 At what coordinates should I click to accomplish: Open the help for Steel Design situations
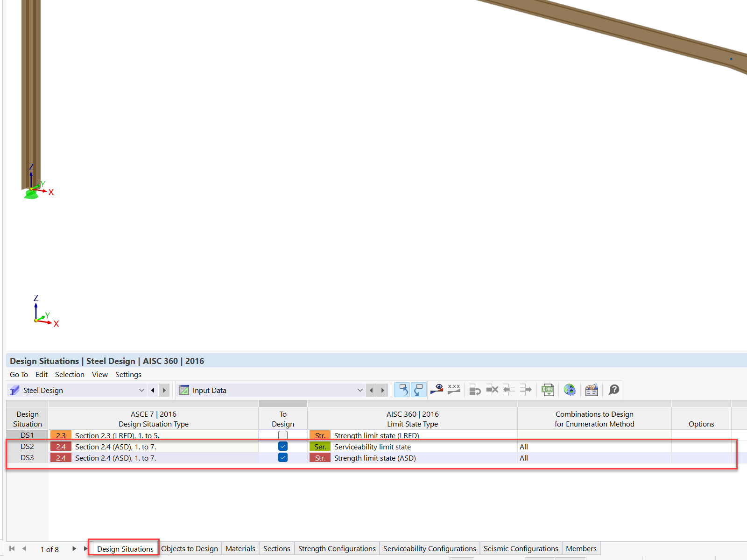click(x=613, y=390)
